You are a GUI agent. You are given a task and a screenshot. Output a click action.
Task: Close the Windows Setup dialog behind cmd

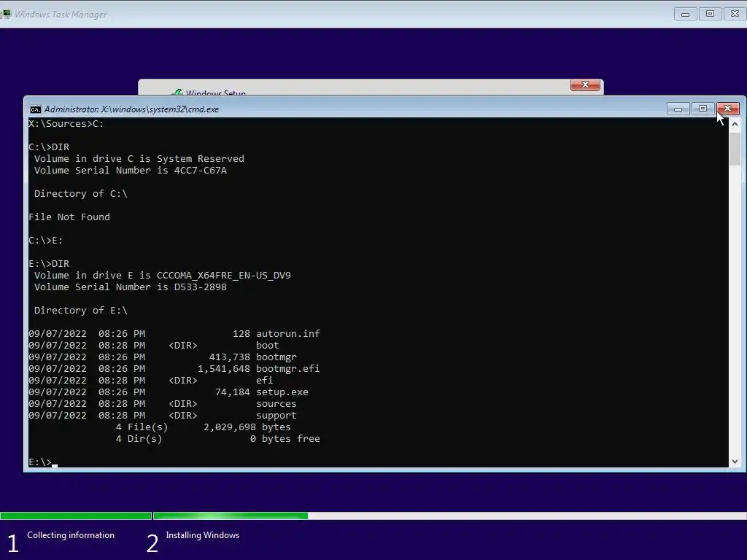click(585, 85)
